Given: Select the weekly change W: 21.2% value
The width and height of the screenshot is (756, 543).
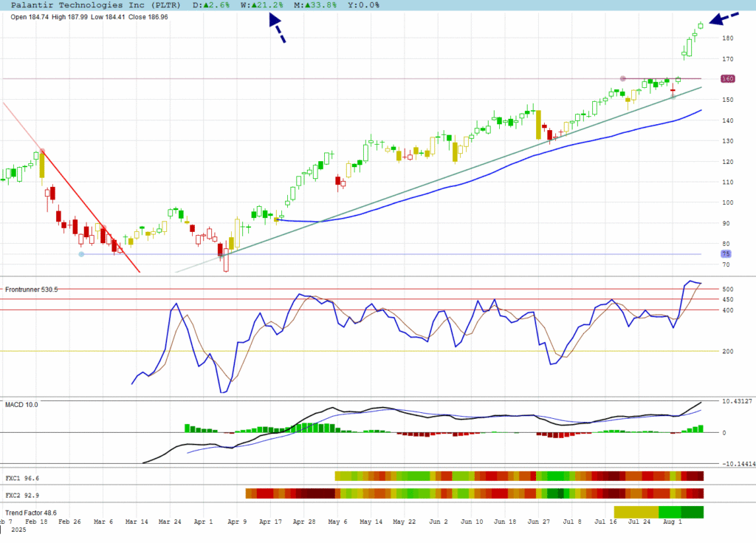Looking at the screenshot, I should (262, 5).
